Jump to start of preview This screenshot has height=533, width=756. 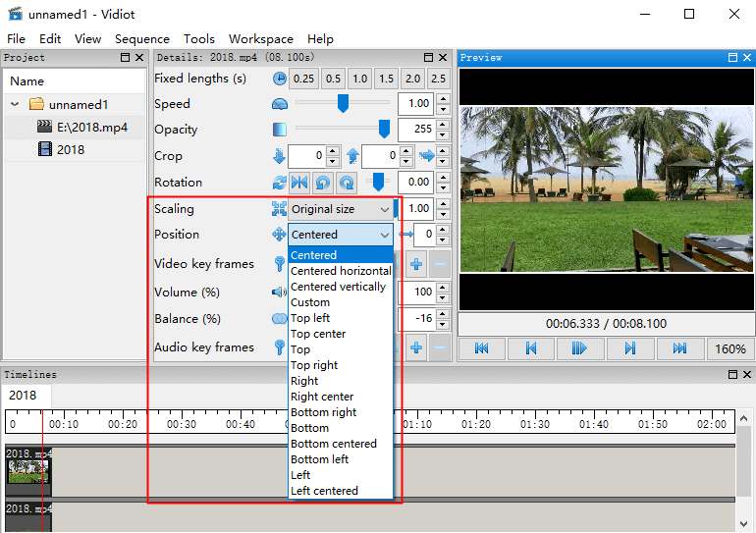point(482,348)
